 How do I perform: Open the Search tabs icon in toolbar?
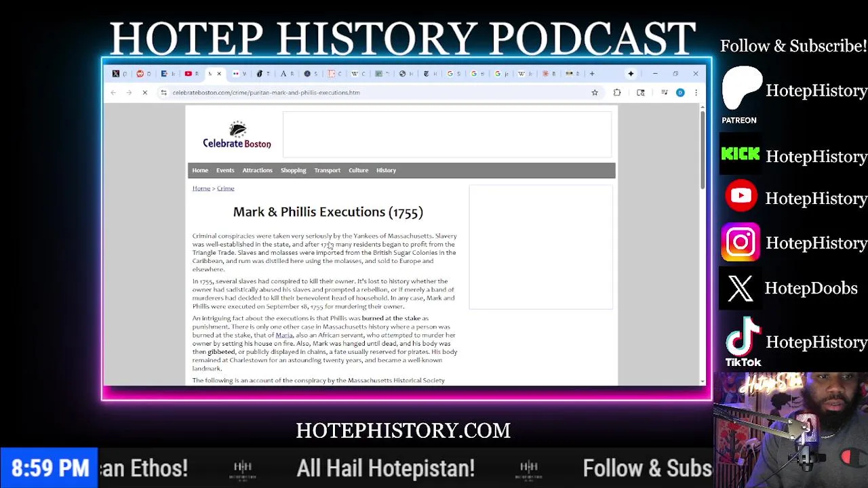[x=640, y=93]
